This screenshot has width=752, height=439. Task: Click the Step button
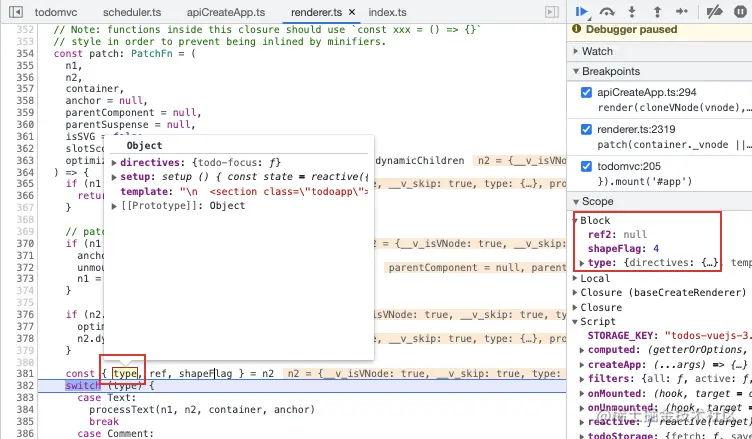click(682, 12)
